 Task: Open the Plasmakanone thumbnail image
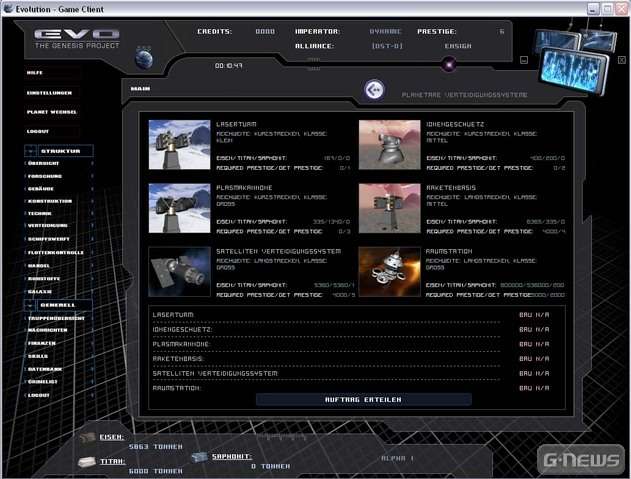pos(179,208)
